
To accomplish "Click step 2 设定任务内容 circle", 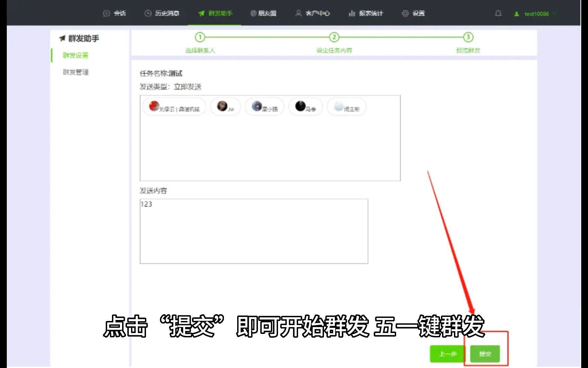I will pyautogui.click(x=334, y=38).
